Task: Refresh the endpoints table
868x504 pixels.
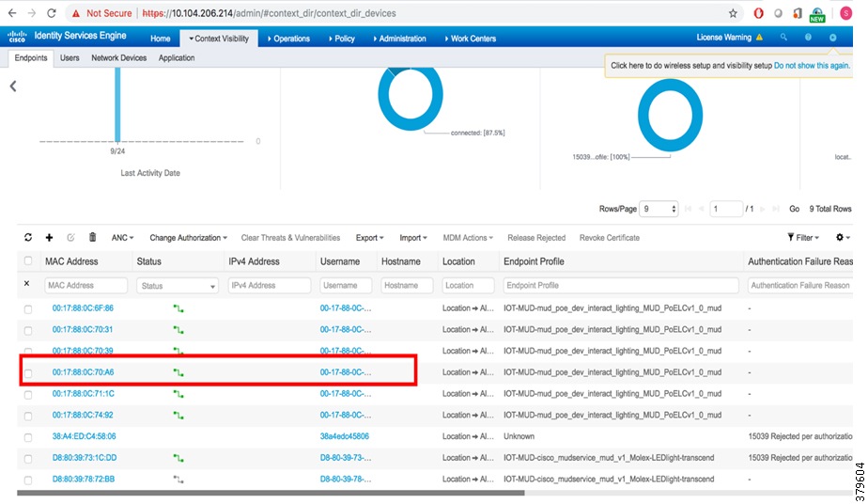Action: [x=27, y=237]
